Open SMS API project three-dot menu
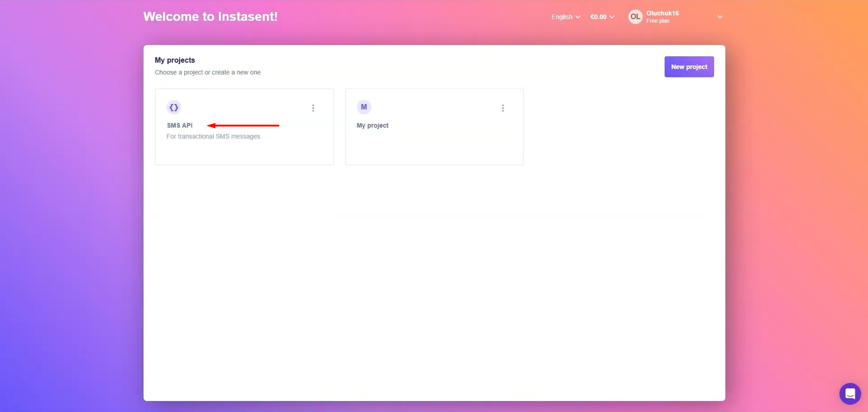The width and height of the screenshot is (868, 412). pyautogui.click(x=313, y=108)
